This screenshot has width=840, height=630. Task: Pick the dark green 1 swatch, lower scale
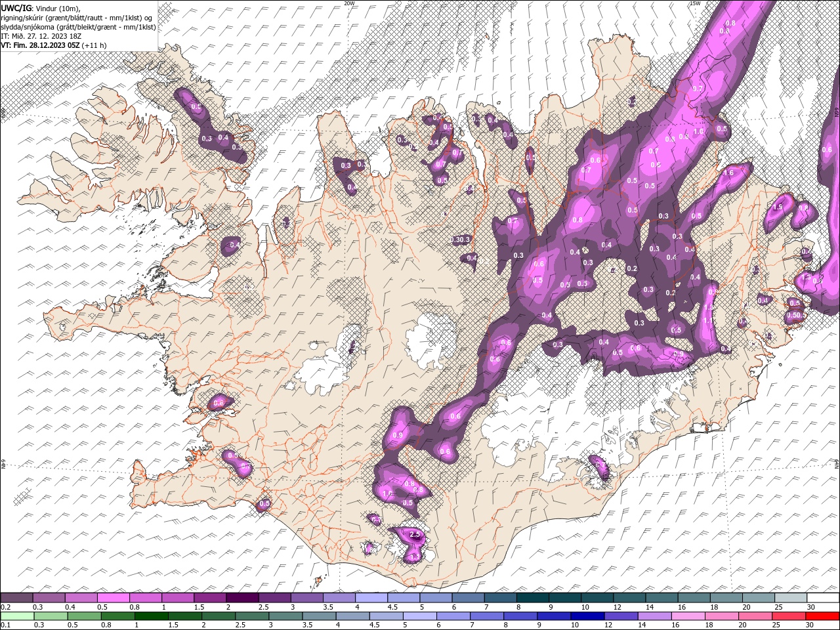click(151, 616)
